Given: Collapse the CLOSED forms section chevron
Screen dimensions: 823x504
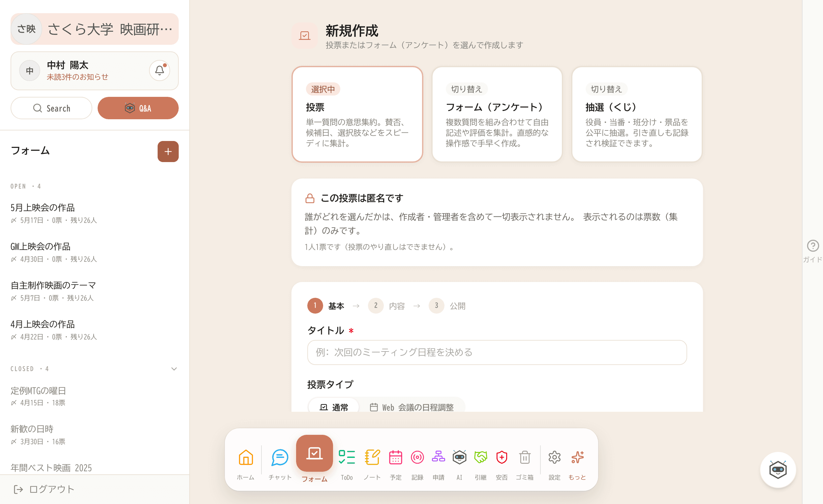Looking at the screenshot, I should 174,369.
